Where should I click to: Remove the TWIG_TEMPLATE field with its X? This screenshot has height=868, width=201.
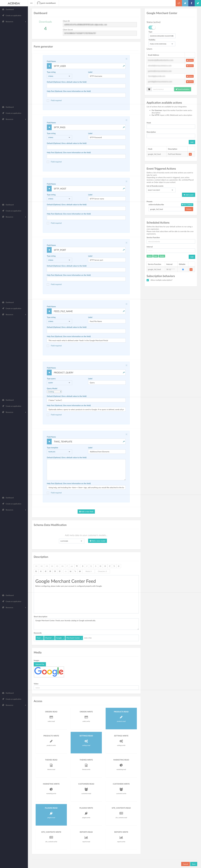(x=126, y=434)
